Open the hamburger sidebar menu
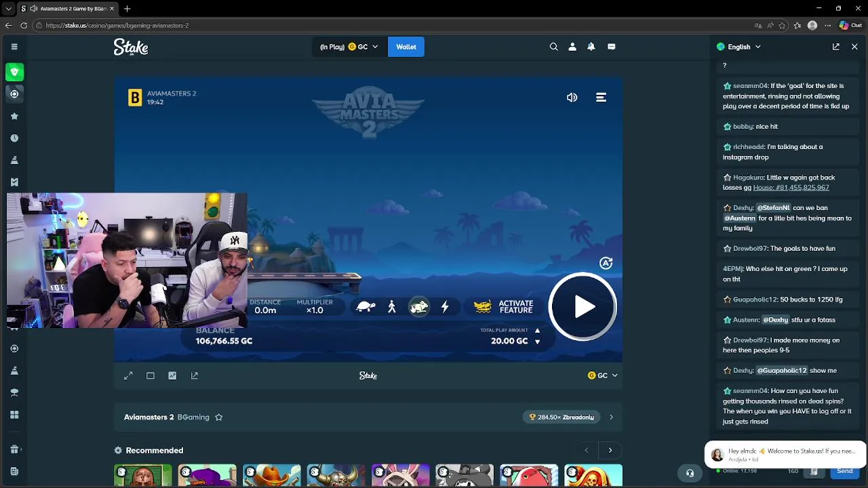The width and height of the screenshot is (868, 488). pyautogui.click(x=14, y=47)
